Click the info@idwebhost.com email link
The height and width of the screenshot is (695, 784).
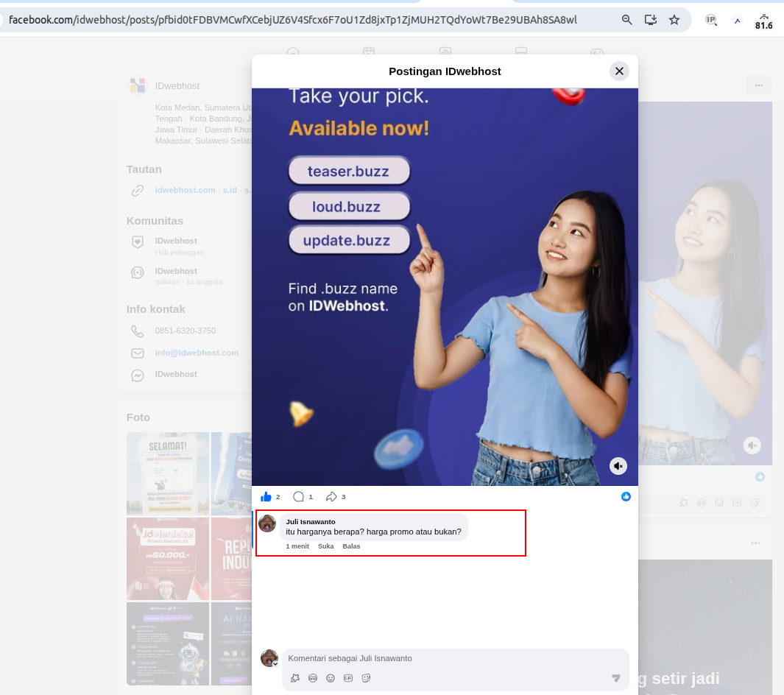pyautogui.click(x=197, y=353)
